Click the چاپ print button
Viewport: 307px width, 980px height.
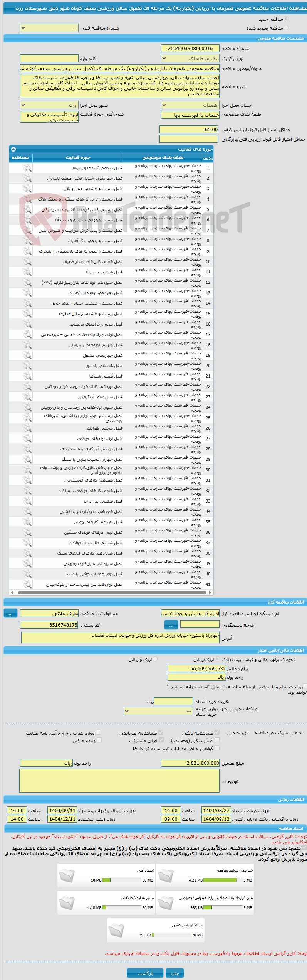click(175, 973)
